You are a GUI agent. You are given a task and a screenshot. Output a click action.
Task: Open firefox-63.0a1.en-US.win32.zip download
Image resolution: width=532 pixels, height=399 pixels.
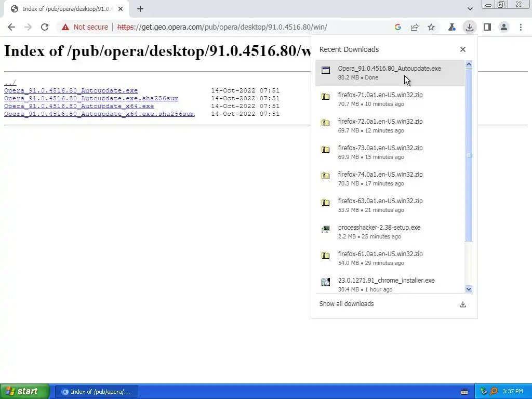tap(390, 205)
